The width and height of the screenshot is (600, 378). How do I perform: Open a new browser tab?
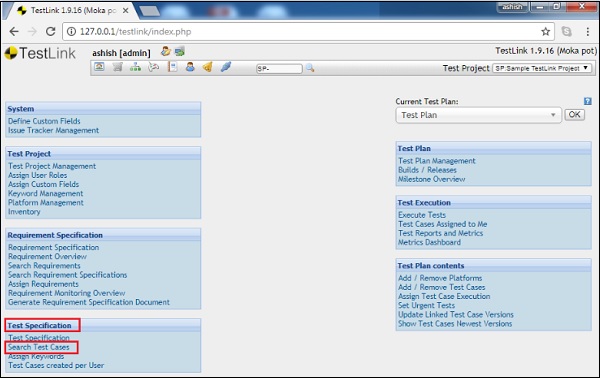[150, 11]
